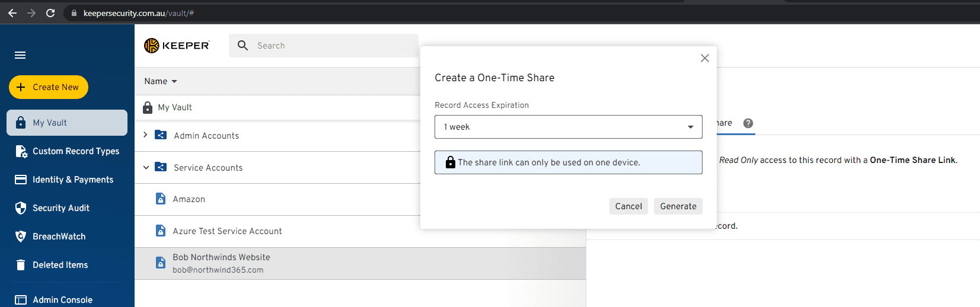Click the vault Search field
This screenshot has height=307, width=980.
point(332,46)
